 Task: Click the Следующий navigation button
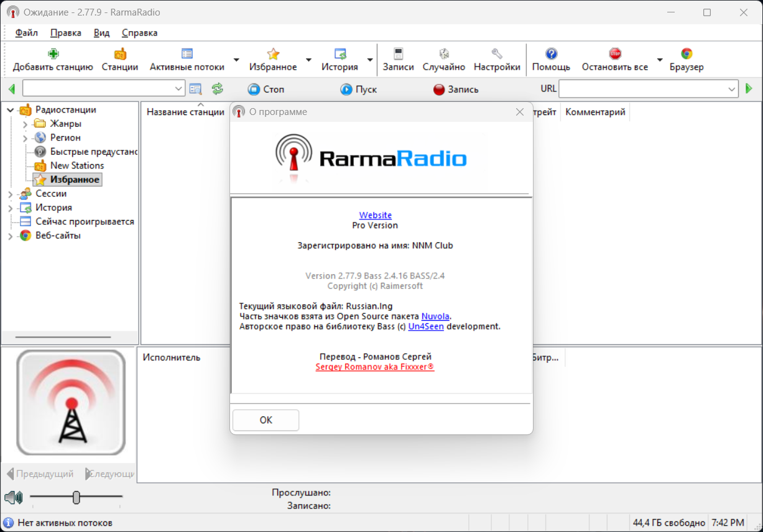pos(109,474)
